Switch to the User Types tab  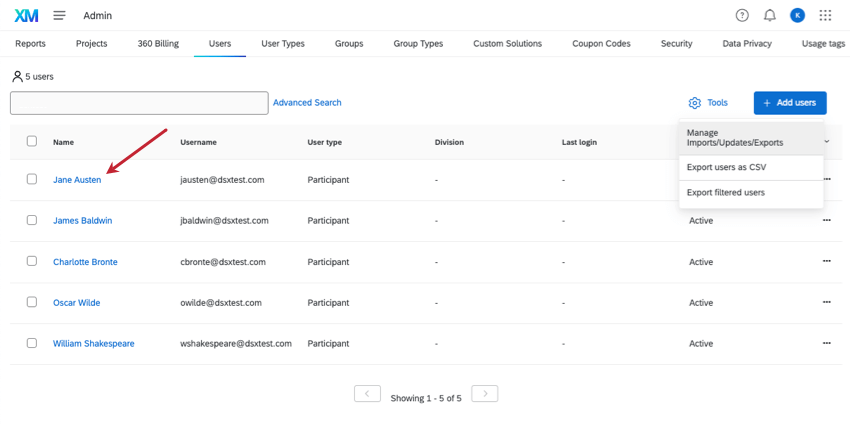point(283,44)
